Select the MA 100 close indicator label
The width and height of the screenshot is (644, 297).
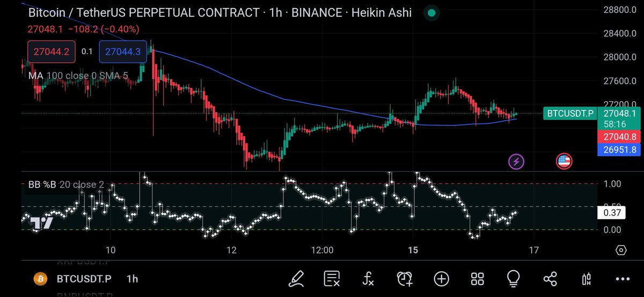(78, 76)
